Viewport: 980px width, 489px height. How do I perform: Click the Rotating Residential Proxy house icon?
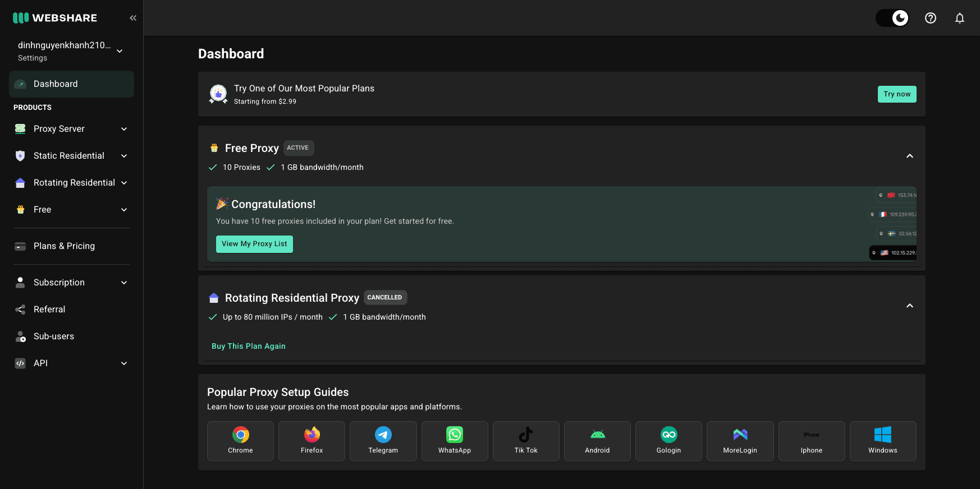pyautogui.click(x=214, y=298)
